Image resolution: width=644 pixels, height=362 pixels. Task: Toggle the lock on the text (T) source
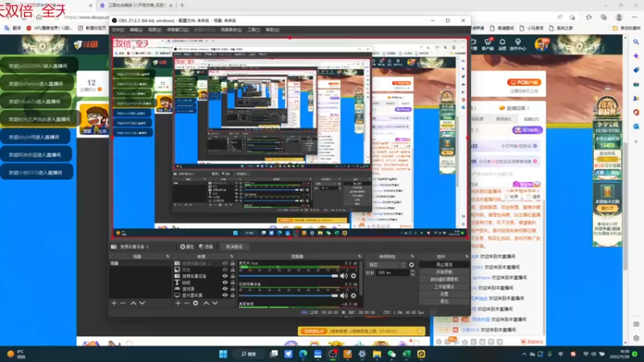pyautogui.click(x=233, y=282)
